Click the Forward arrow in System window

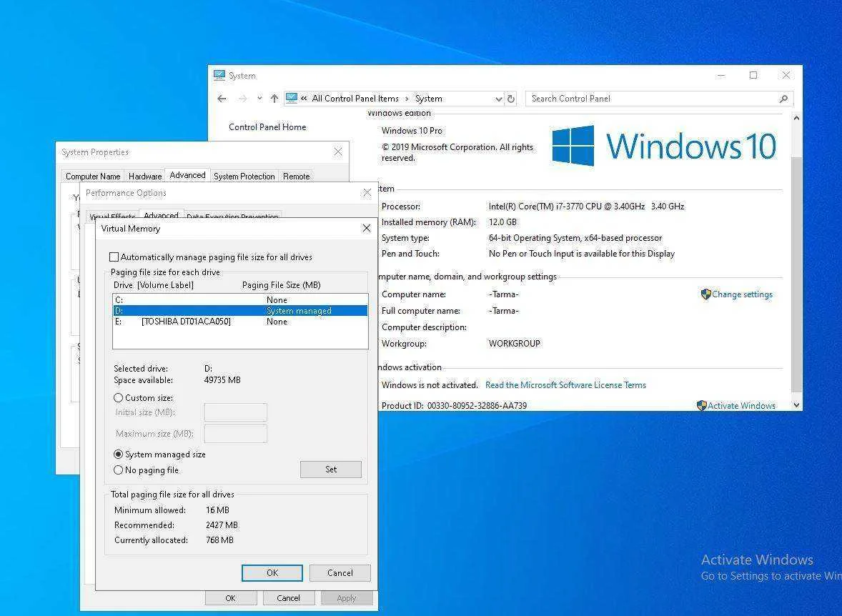pyautogui.click(x=243, y=99)
